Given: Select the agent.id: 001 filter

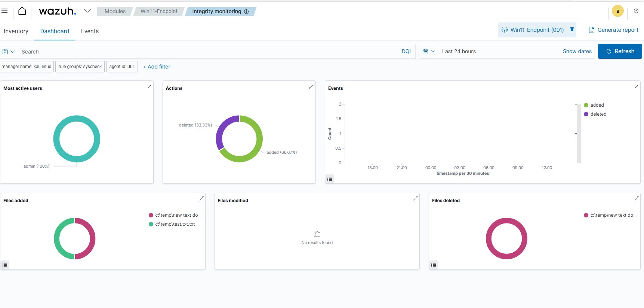Looking at the screenshot, I should click(x=122, y=67).
